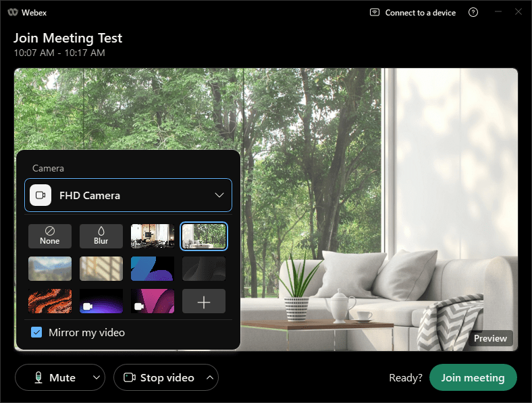Choose the blue and purple abstract background
This screenshot has width=532, height=403.
click(153, 269)
